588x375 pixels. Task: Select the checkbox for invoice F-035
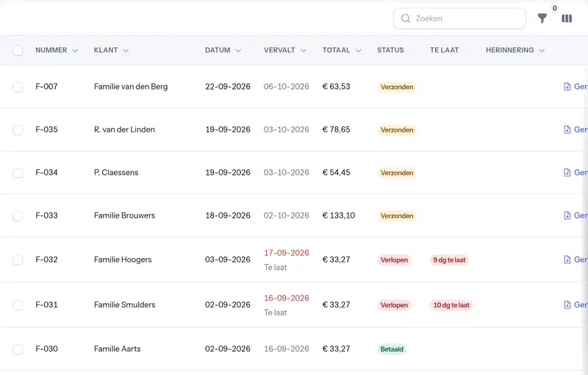click(18, 129)
